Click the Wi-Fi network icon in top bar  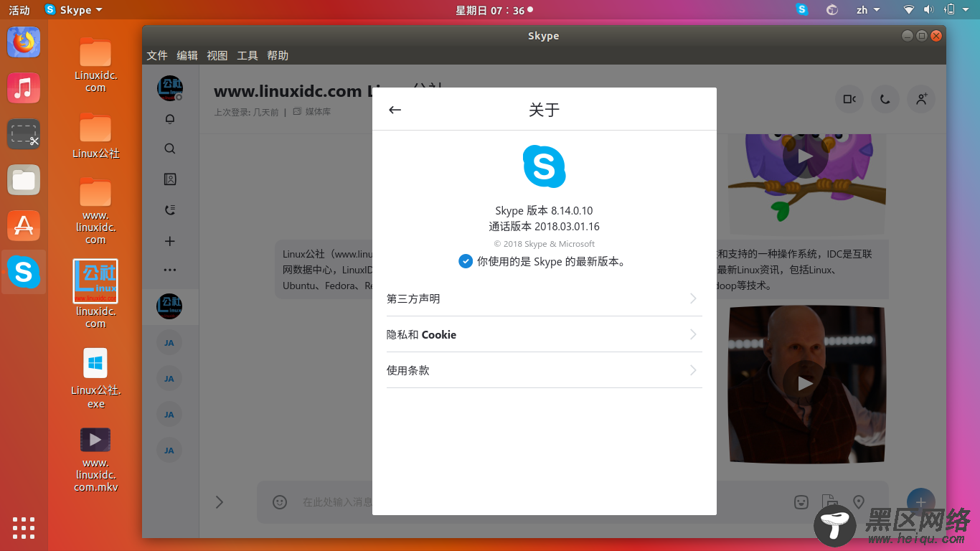click(908, 9)
